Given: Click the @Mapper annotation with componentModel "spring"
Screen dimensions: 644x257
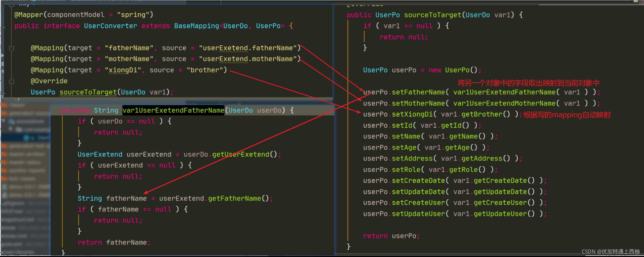Looking at the screenshot, I should coord(84,15).
